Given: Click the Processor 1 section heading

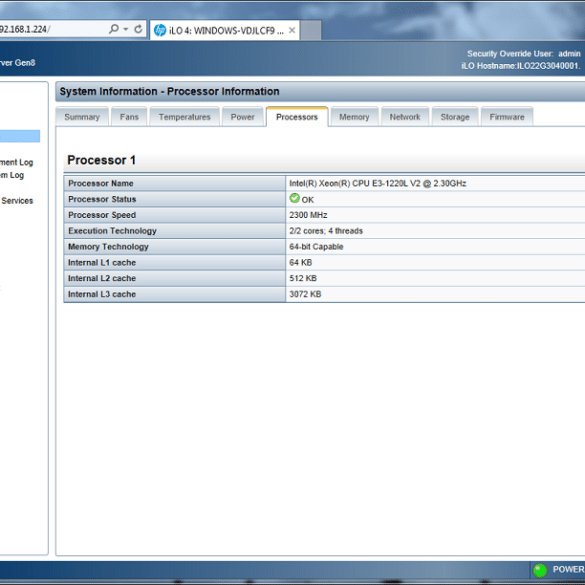Looking at the screenshot, I should click(x=101, y=160).
